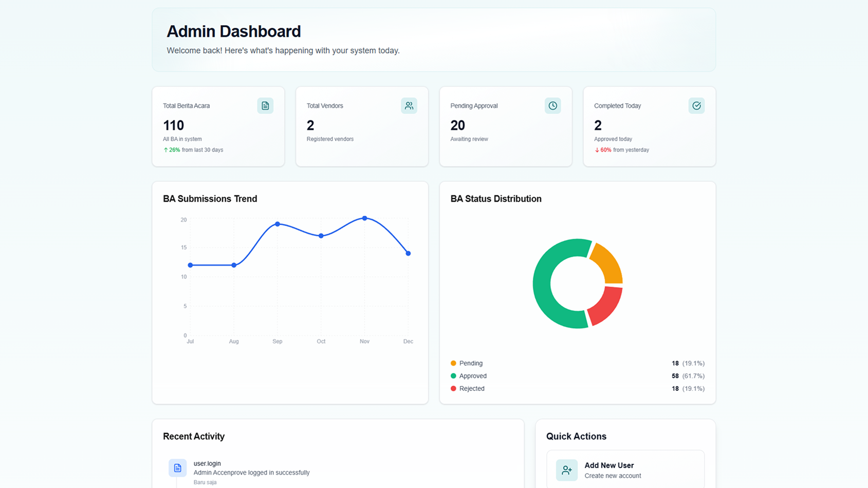This screenshot has height=488, width=868.
Task: Click the document icon in Total Berita Acara card
Action: [265, 106]
